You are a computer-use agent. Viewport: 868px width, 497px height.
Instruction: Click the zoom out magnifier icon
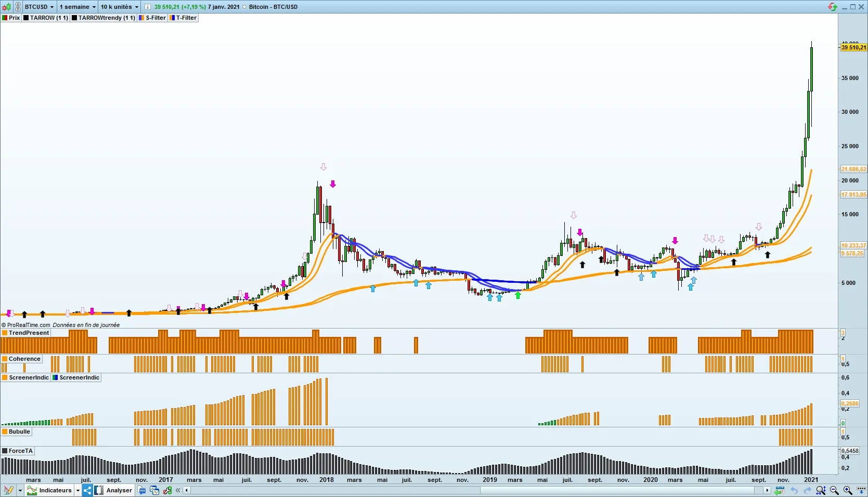(834, 490)
